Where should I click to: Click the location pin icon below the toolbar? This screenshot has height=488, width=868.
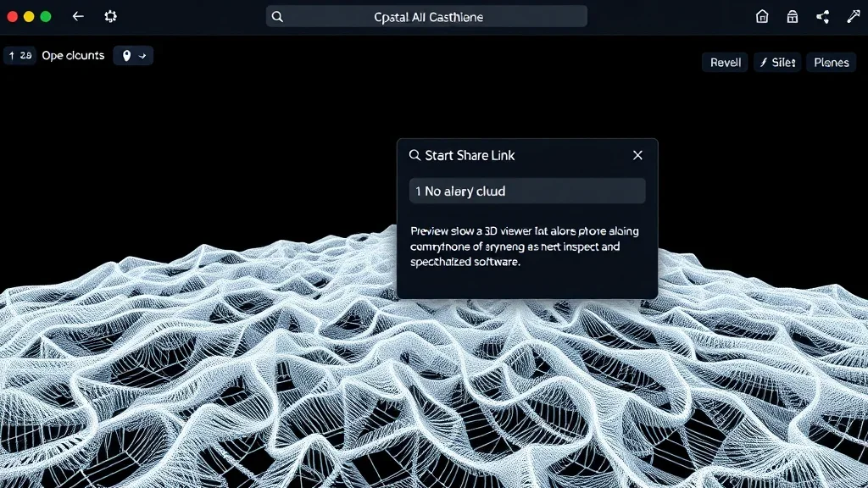coord(126,55)
